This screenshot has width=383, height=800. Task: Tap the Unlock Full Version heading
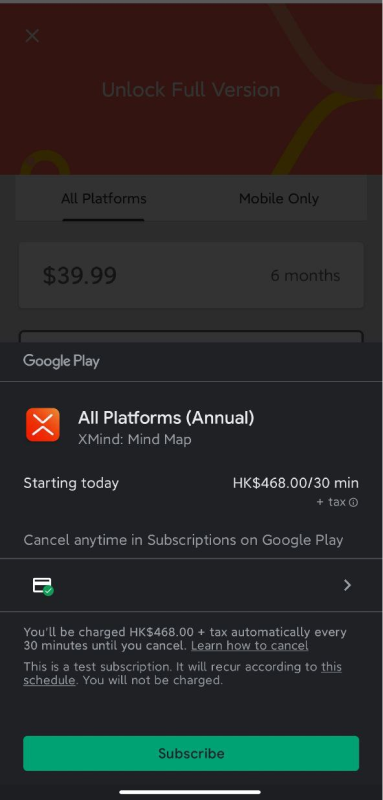(191, 90)
